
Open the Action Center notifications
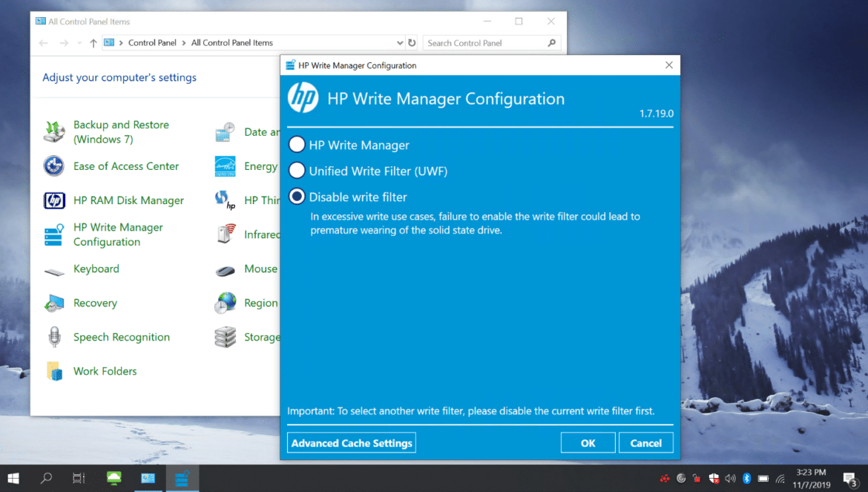[x=850, y=479]
